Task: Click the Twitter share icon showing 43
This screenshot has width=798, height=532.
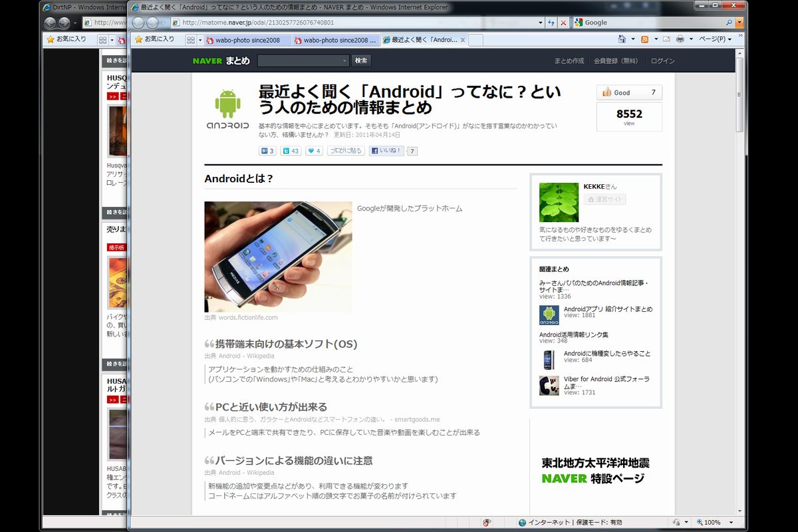Action: coord(291,151)
